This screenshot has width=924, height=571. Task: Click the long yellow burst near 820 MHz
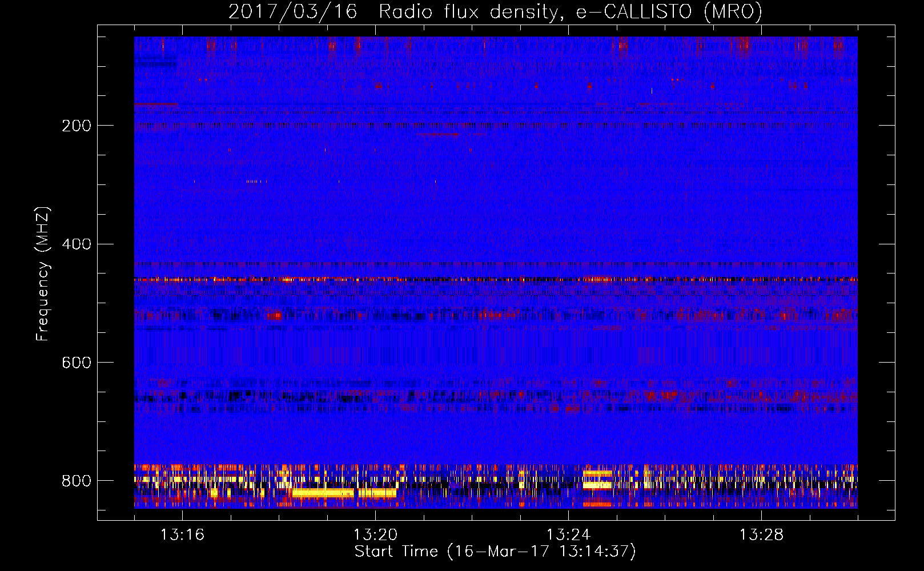(x=344, y=492)
